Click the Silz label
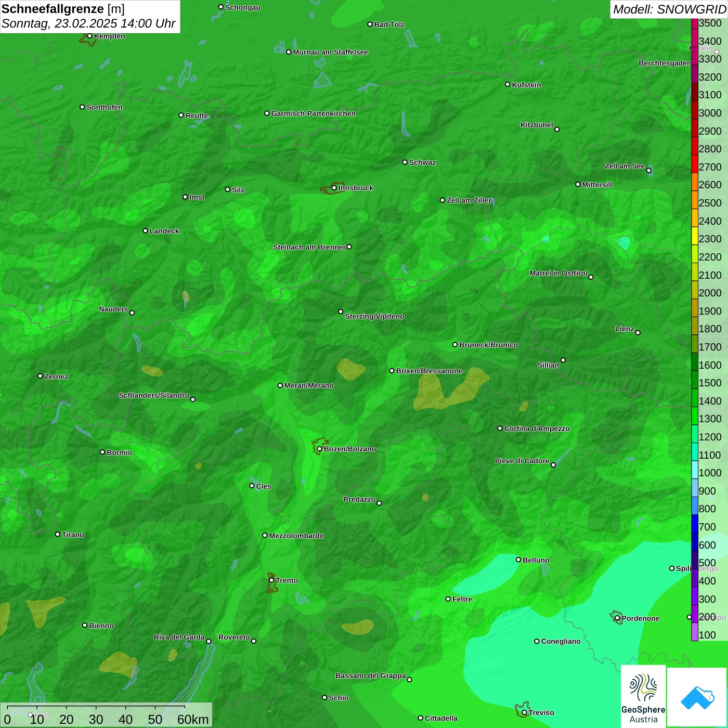 tap(238, 190)
